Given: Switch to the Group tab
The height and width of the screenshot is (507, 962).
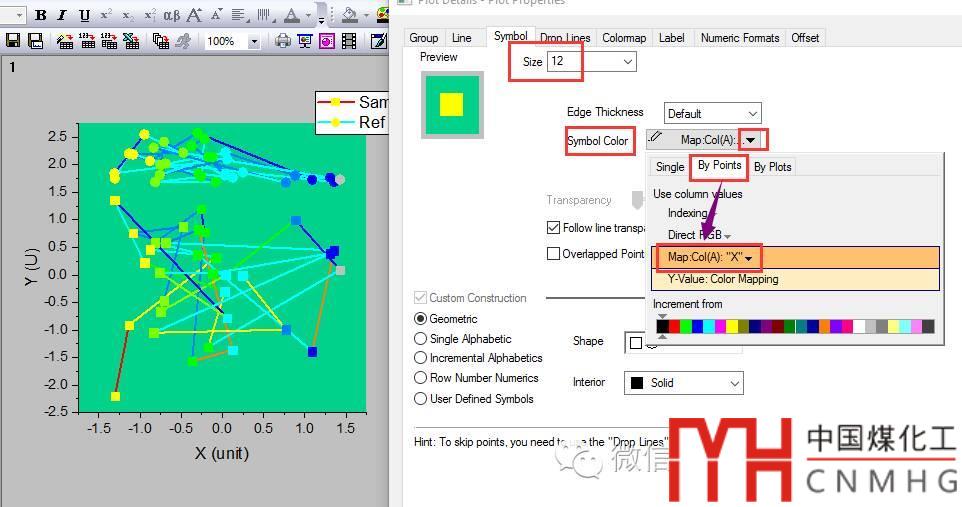Looking at the screenshot, I should click(x=423, y=38).
